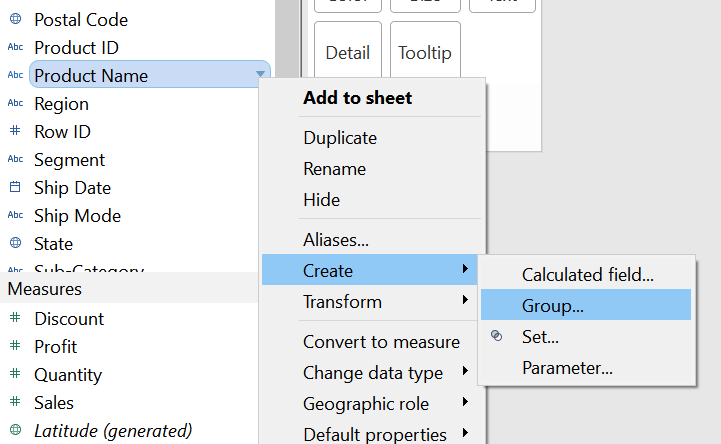
Task: Click the set icon beside Set...
Action: 497,337
